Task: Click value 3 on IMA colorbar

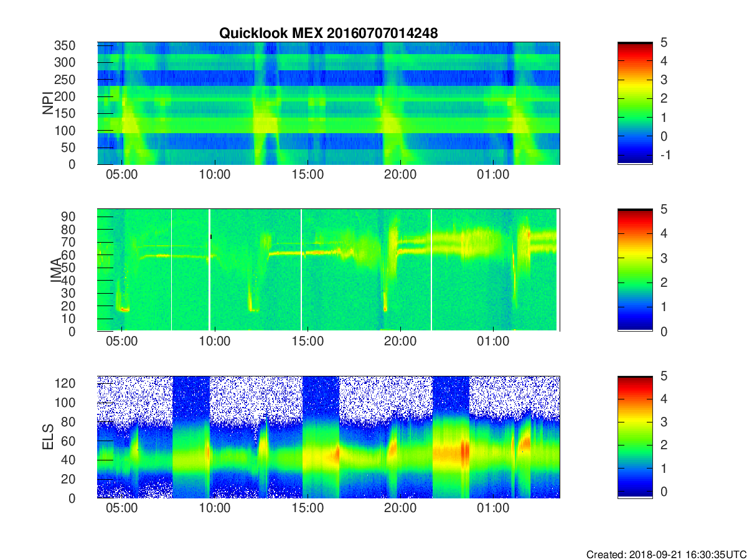Action: (663, 258)
